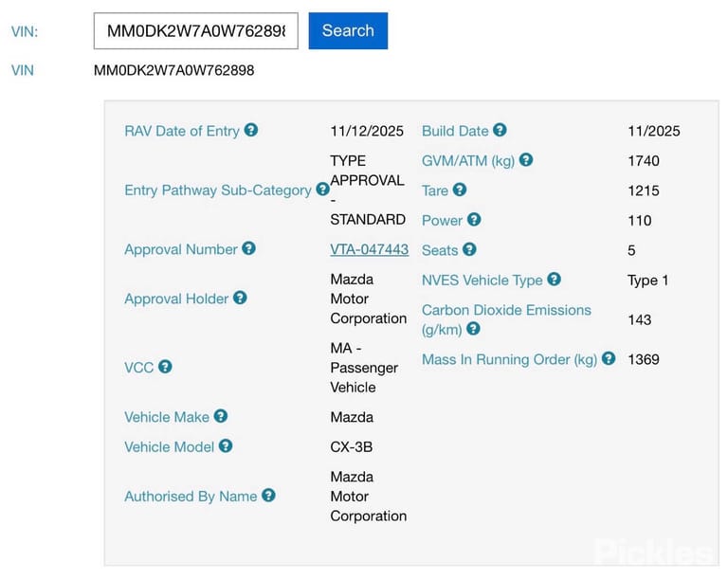Select the VIN result MM0DK2W7A0W762898

click(x=174, y=70)
